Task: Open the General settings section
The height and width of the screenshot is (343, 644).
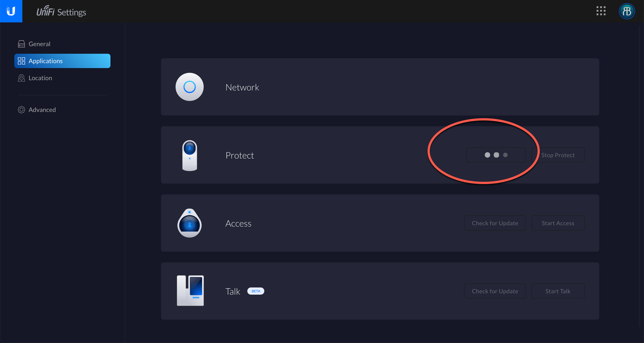Action: (39, 44)
